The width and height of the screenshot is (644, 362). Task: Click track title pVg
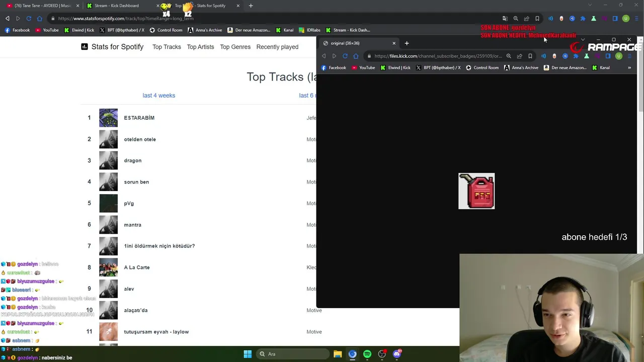(x=129, y=204)
